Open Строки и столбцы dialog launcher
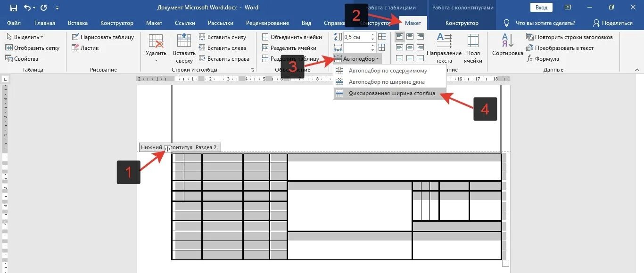 252,70
